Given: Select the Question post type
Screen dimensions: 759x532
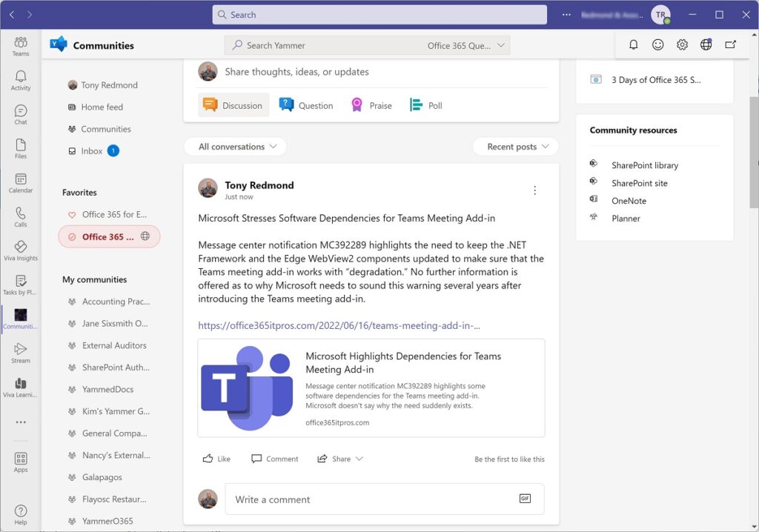Looking at the screenshot, I should [306, 105].
